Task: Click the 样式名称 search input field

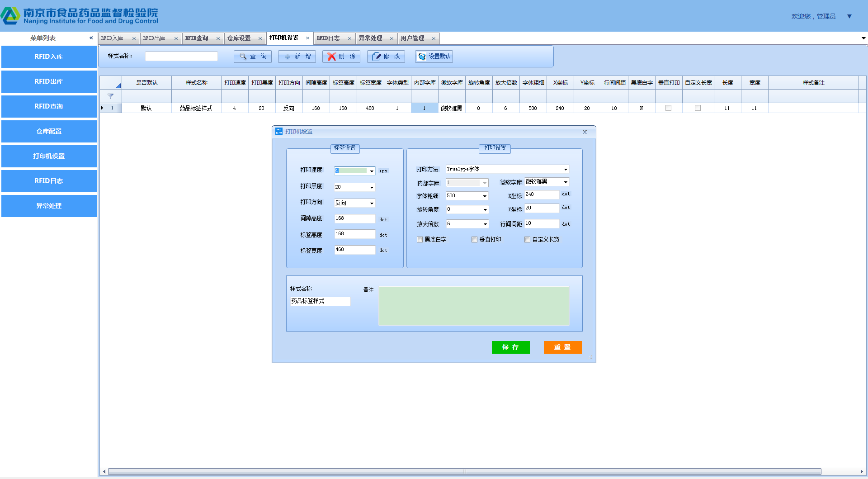Action: coord(181,57)
